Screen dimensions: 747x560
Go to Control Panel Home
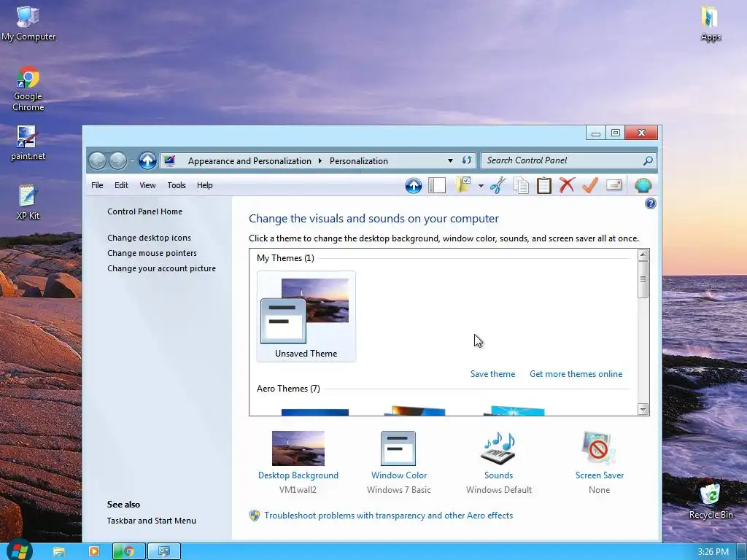coord(145,211)
